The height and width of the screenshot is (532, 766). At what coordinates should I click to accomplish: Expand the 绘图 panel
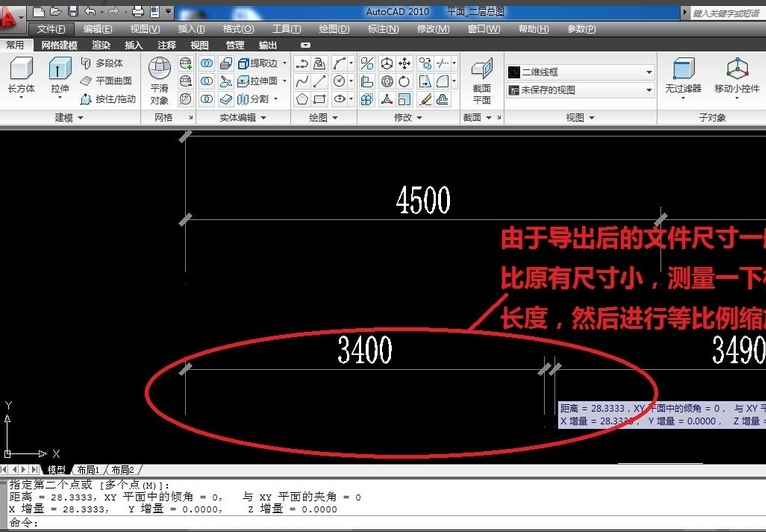(x=323, y=118)
